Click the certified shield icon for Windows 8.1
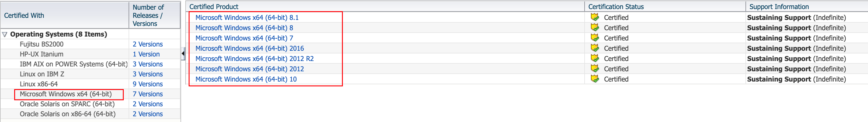868x122 pixels. (x=595, y=17)
